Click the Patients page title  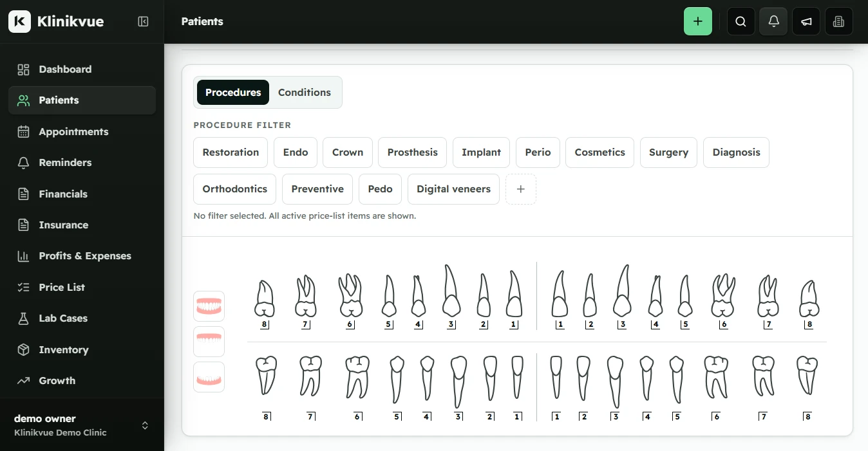[202, 21]
